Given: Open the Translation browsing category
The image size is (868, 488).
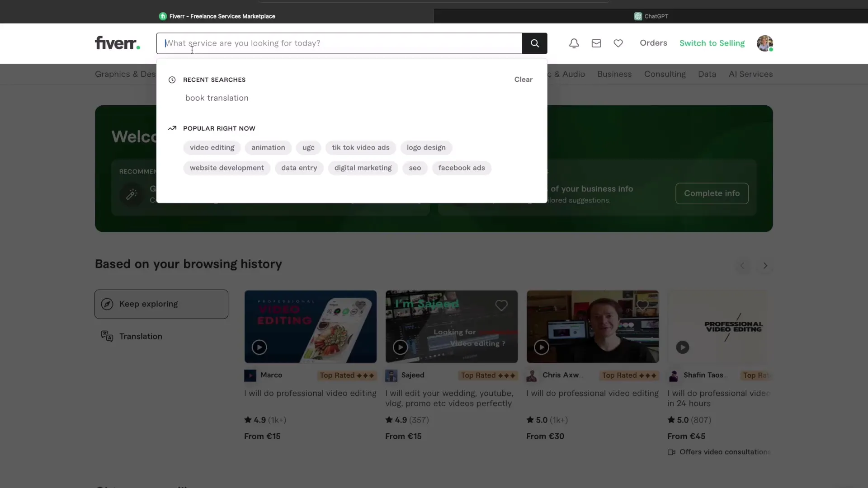Looking at the screenshot, I should click(141, 336).
